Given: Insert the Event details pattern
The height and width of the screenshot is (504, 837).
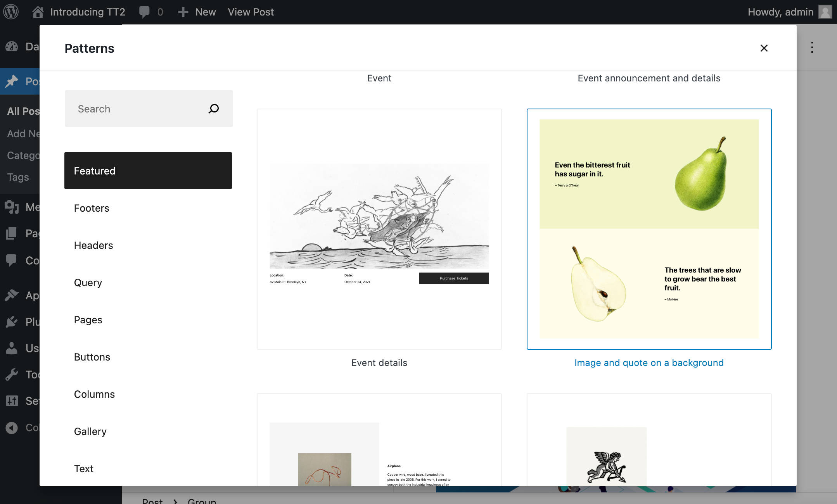Looking at the screenshot, I should (379, 229).
